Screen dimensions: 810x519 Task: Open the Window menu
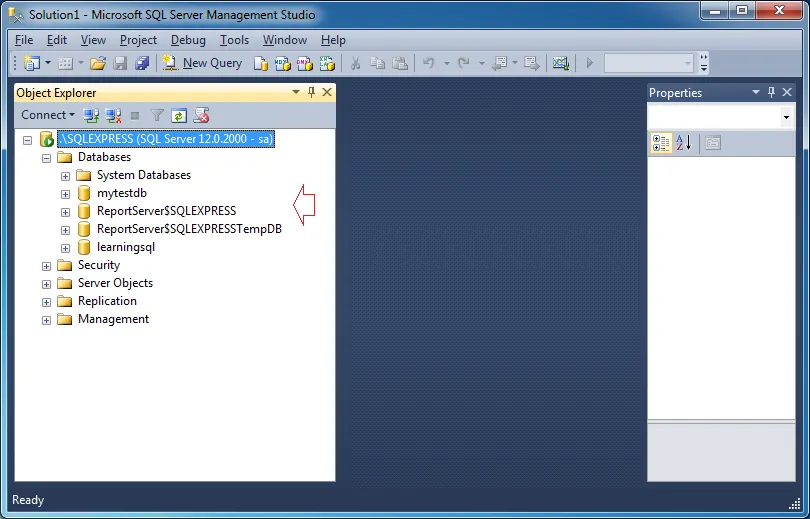click(285, 40)
